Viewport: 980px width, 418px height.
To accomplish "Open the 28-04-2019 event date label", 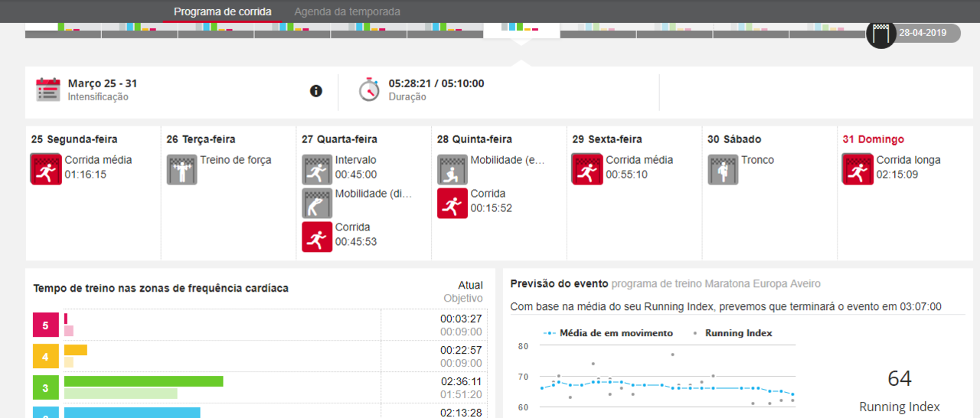I will [x=922, y=34].
